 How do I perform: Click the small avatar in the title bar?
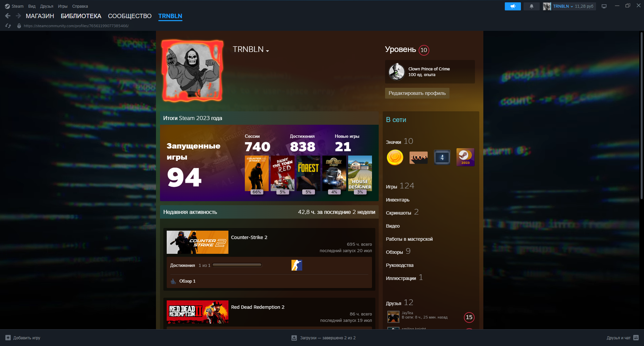[x=547, y=6]
